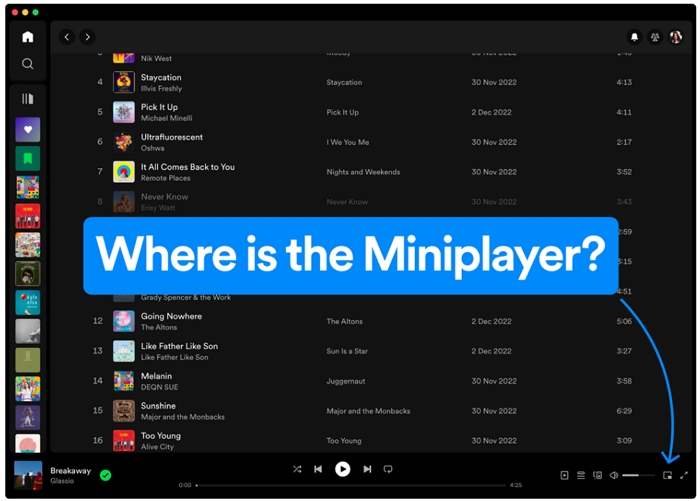Image resolution: width=700 pixels, height=501 pixels.
Task: Open Your Library icon
Action: click(28, 99)
